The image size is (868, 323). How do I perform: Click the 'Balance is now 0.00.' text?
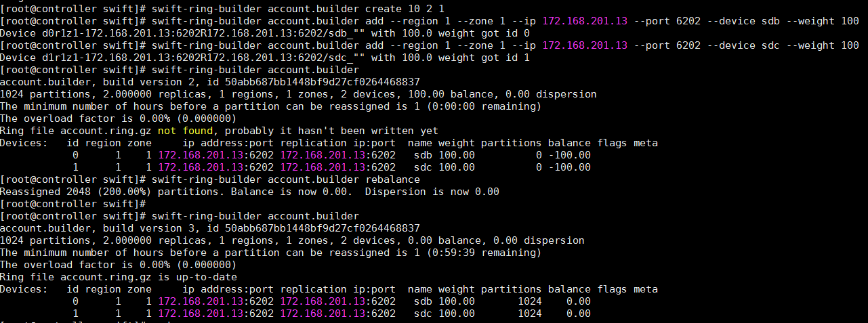click(x=292, y=192)
